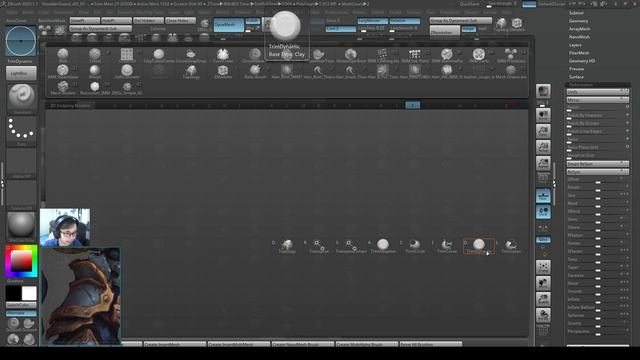
Task: Select the Mech Models brush
Action: pyautogui.click(x=63, y=88)
